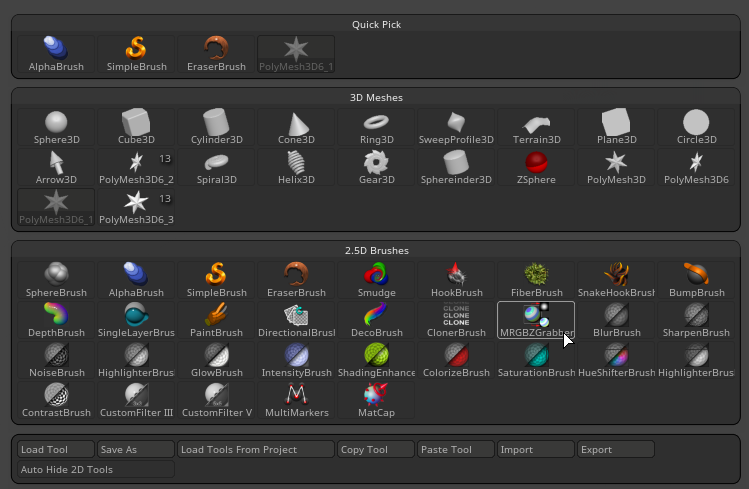Select the Helix3D mesh
Screen dimensions: 749x489
(296, 167)
